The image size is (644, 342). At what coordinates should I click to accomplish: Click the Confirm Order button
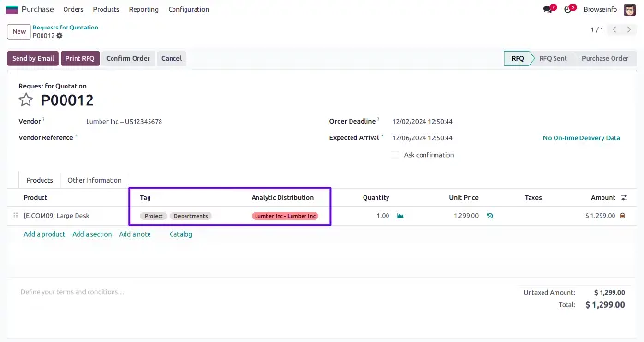pyautogui.click(x=128, y=58)
